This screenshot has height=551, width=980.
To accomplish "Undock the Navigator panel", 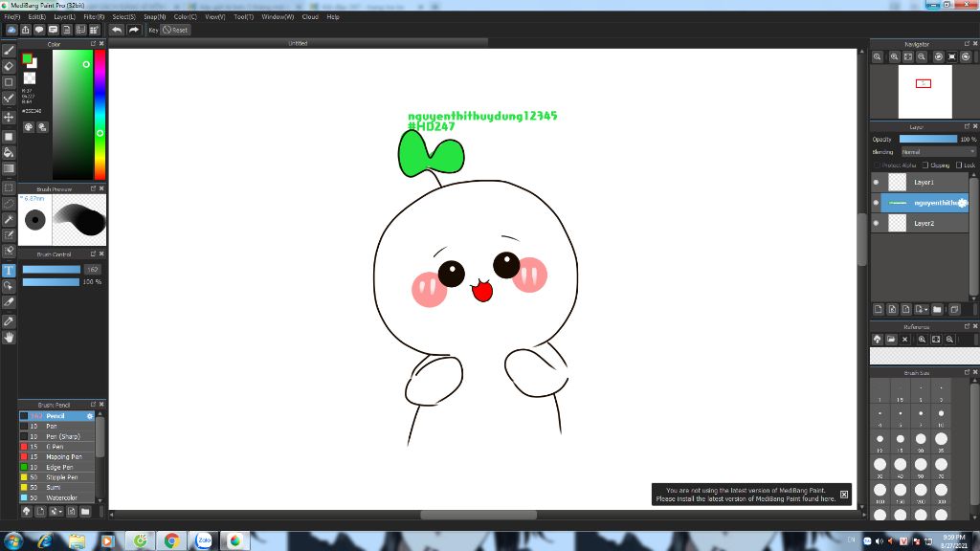I will (967, 44).
